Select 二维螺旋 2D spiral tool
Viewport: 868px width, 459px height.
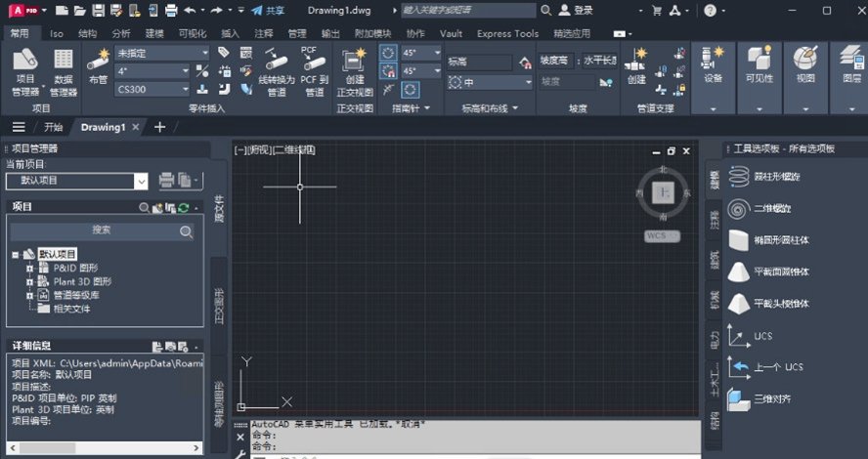pos(759,208)
